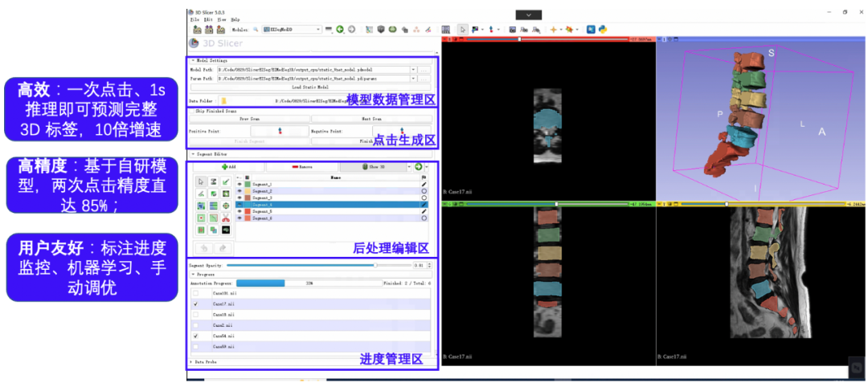The width and height of the screenshot is (868, 383).
Task: Click the Load DICOM Data toolbar icon
Action: [209, 29]
